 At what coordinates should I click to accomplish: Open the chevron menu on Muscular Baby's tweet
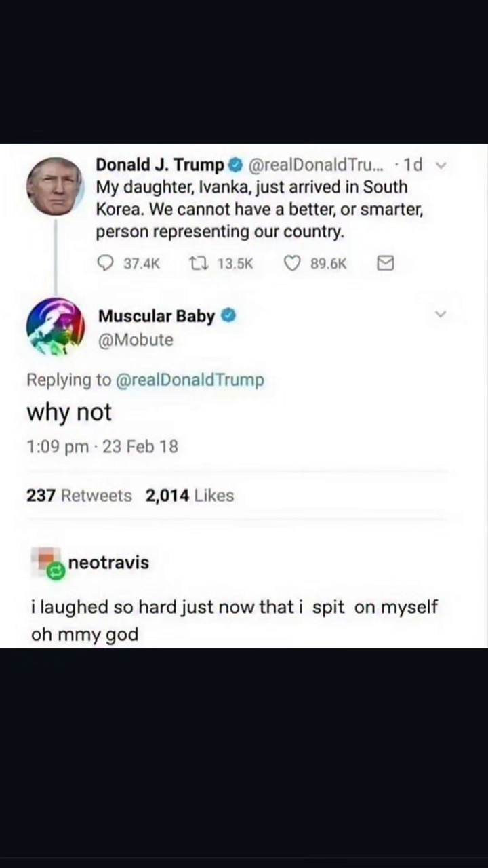pyautogui.click(x=441, y=314)
